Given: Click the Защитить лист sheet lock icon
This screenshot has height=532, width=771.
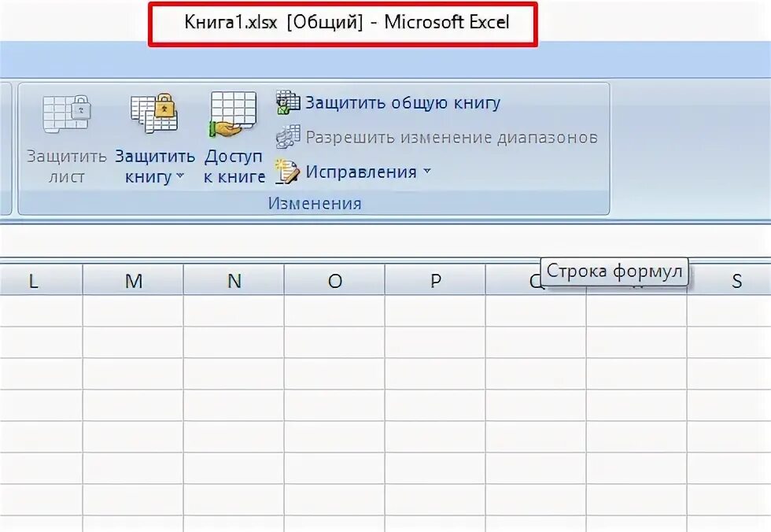Looking at the screenshot, I should pos(67,114).
